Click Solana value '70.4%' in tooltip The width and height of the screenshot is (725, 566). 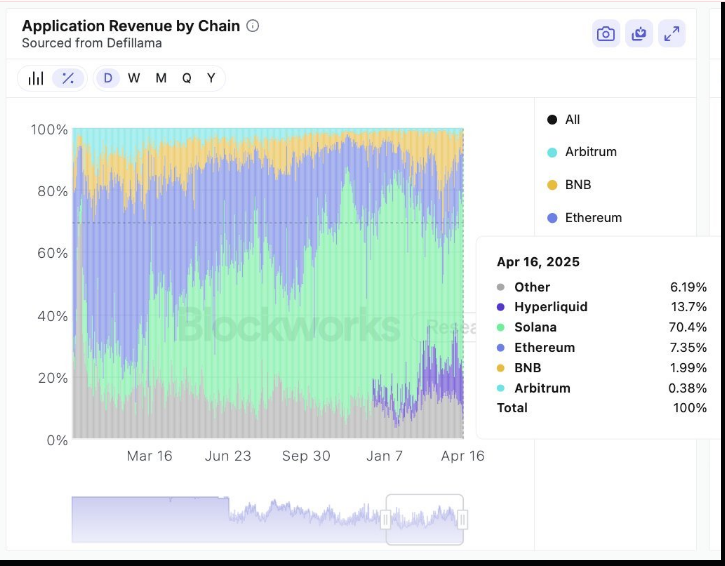click(688, 327)
